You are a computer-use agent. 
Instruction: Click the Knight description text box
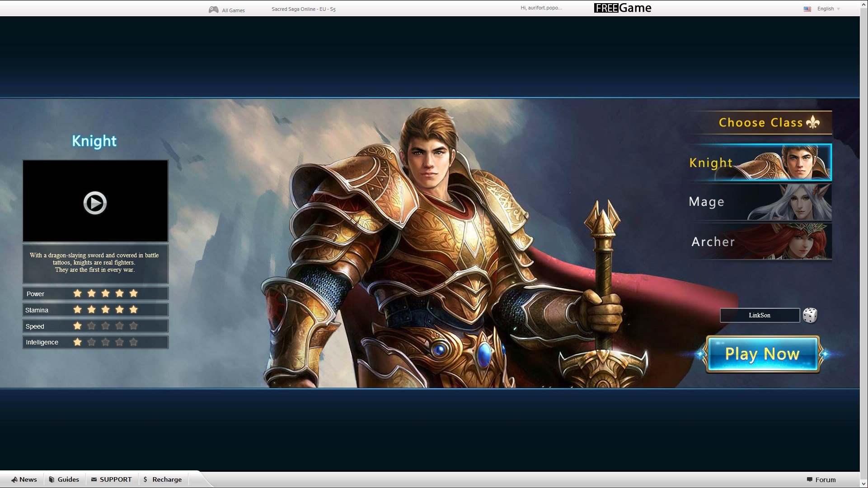[95, 264]
